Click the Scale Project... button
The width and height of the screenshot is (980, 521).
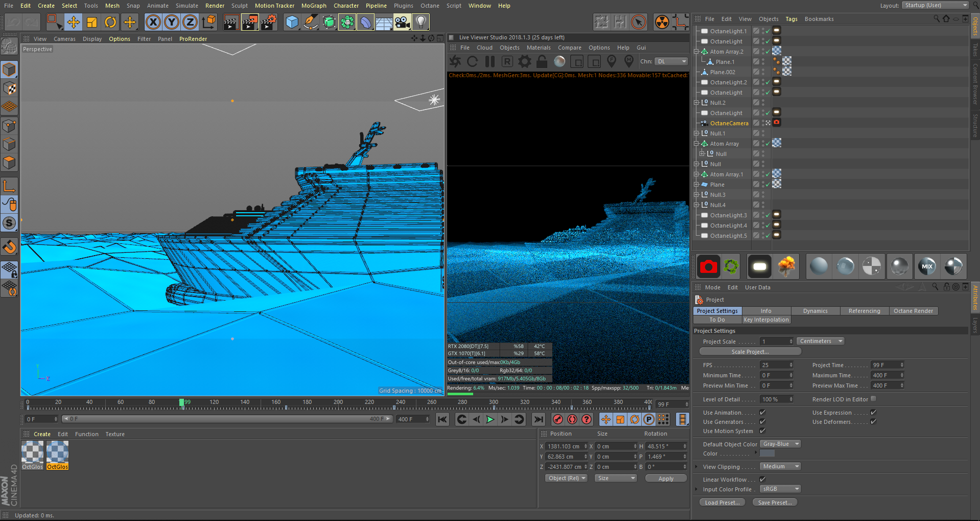pos(750,352)
